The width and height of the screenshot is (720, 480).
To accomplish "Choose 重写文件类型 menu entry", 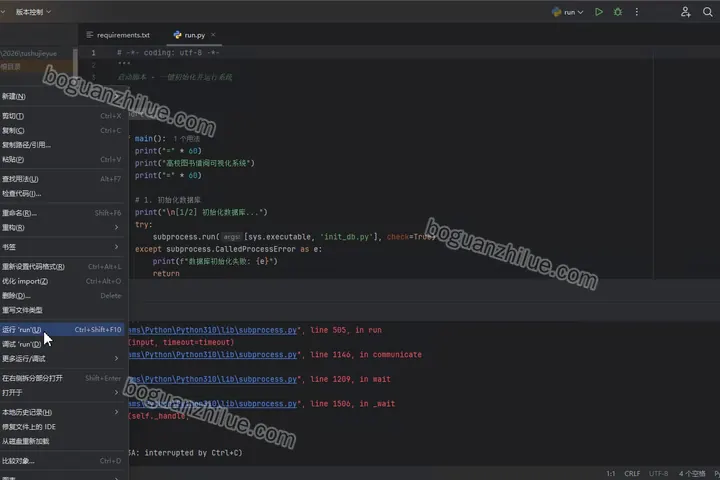I will 62,310.
